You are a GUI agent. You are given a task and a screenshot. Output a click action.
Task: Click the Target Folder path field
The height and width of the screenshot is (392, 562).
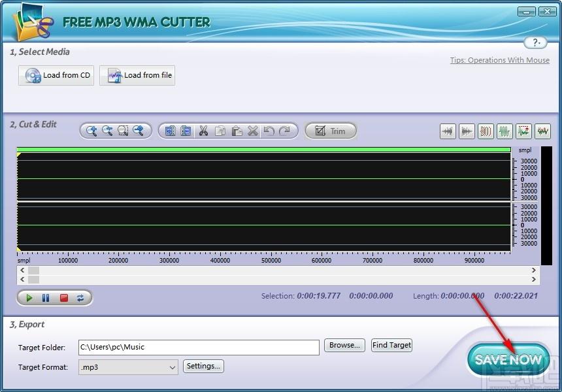pos(199,347)
